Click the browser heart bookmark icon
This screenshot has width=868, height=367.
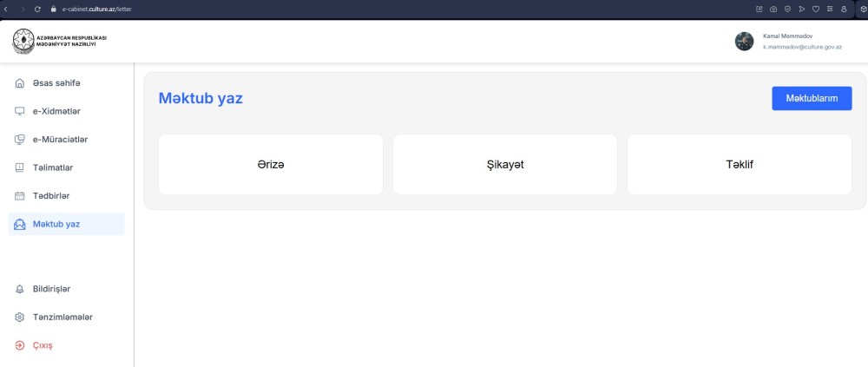tap(815, 9)
